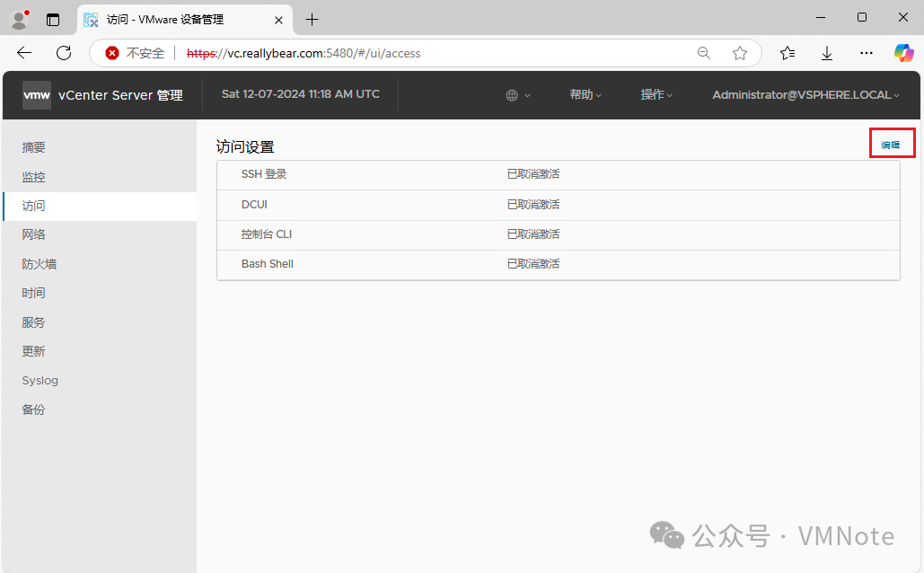Image resolution: width=924 pixels, height=573 pixels.
Task: Click the browser back arrow
Action: (24, 53)
